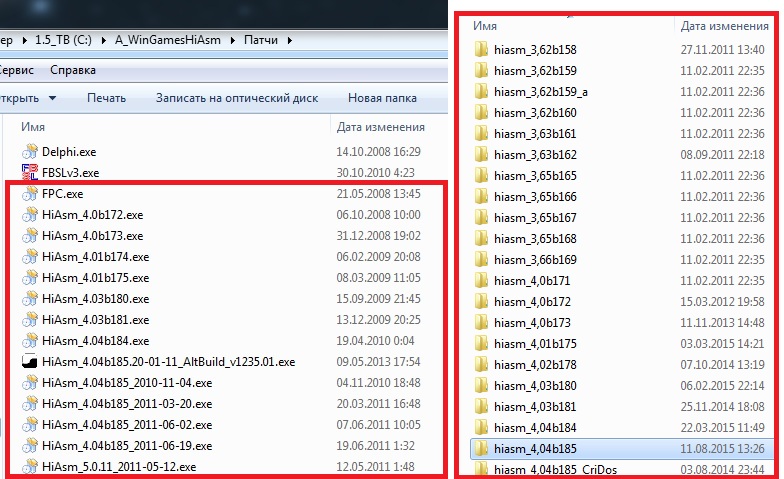Click icon of HiAsm_5.0.11_2011-05-12.exe
Image resolution: width=784 pixels, height=479 pixels.
(x=30, y=466)
